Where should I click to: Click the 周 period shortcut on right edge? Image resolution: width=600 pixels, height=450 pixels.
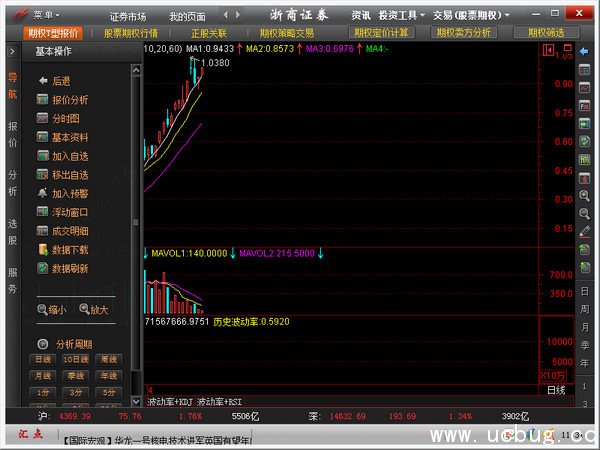[x=584, y=309]
